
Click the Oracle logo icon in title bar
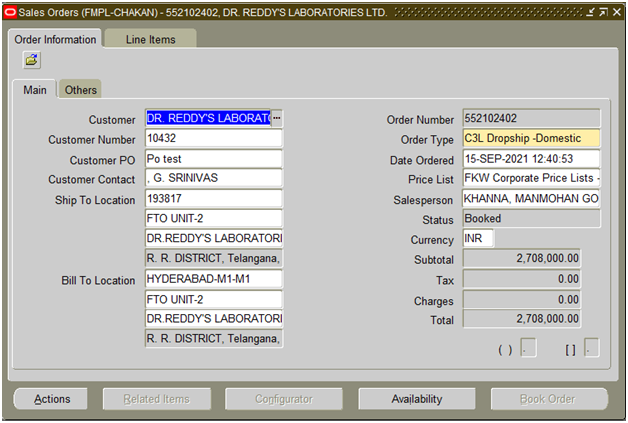pyautogui.click(x=10, y=12)
